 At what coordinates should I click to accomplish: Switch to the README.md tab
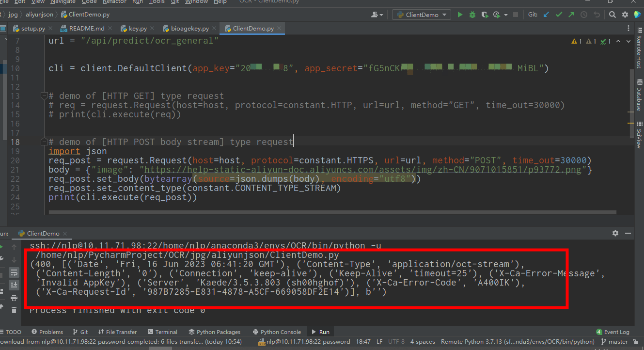[x=82, y=29]
